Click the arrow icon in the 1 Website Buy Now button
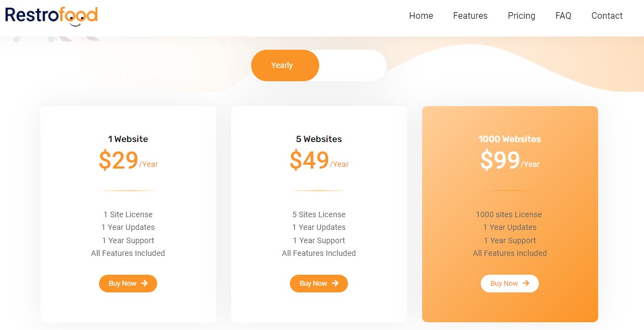This screenshot has width=644, height=330. pyautogui.click(x=144, y=284)
